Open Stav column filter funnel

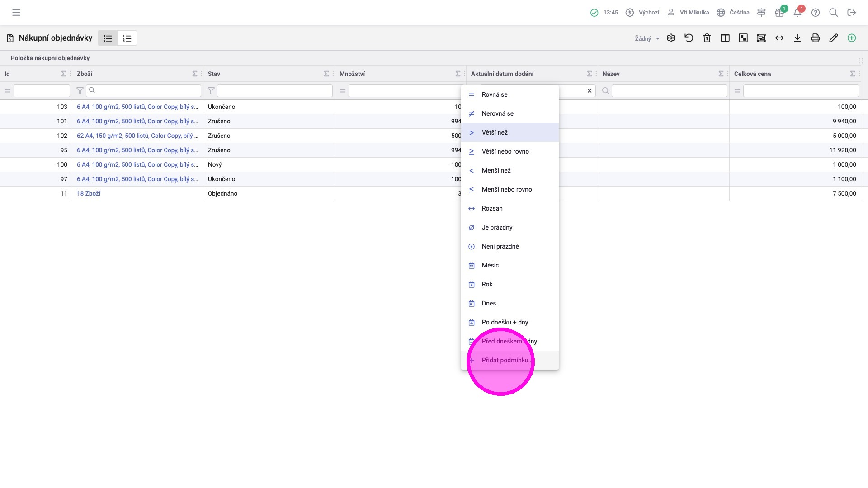211,91
